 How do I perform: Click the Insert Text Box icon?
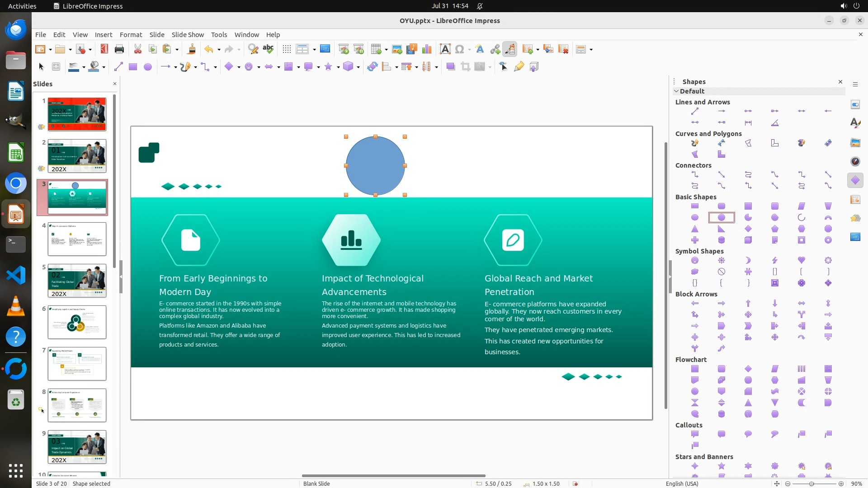[445, 49]
